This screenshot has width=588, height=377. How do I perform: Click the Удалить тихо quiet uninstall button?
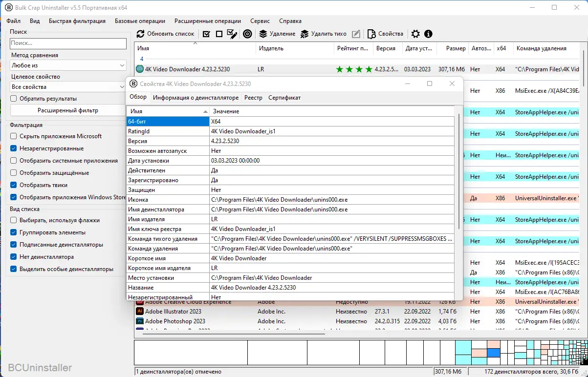tap(323, 34)
